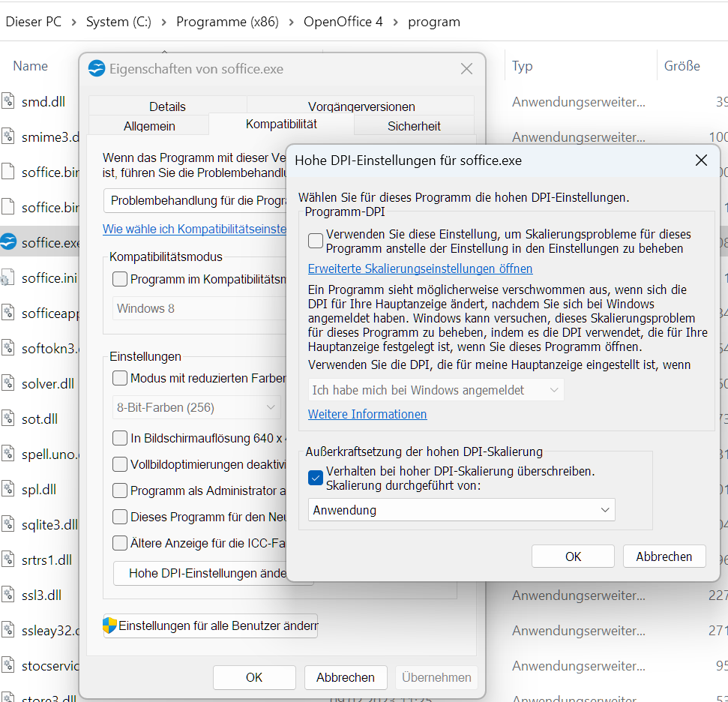Click Programme (x86) in the breadcrumb path
The image size is (728, 702).
pyautogui.click(x=227, y=22)
